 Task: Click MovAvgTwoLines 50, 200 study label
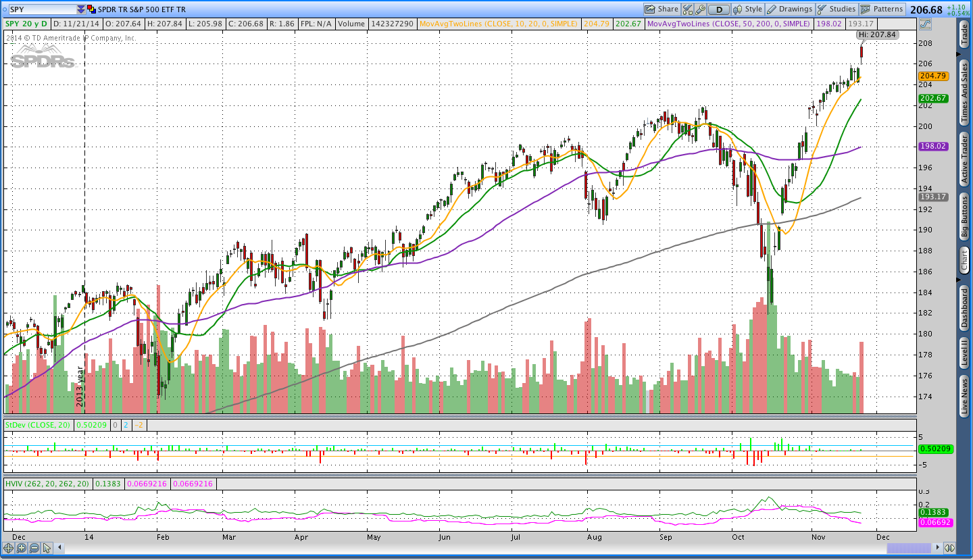[728, 24]
